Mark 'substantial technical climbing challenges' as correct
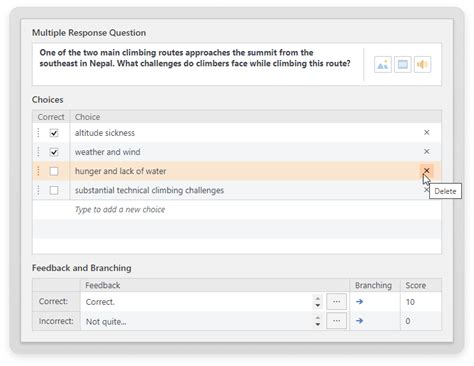This screenshot has height=366, width=474. pos(54,190)
